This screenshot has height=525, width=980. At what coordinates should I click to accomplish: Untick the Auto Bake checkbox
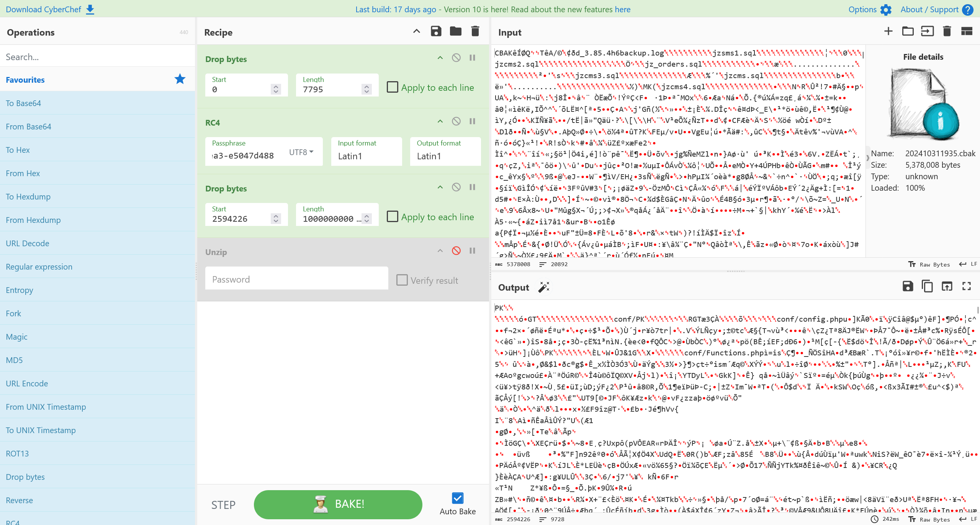tap(458, 498)
